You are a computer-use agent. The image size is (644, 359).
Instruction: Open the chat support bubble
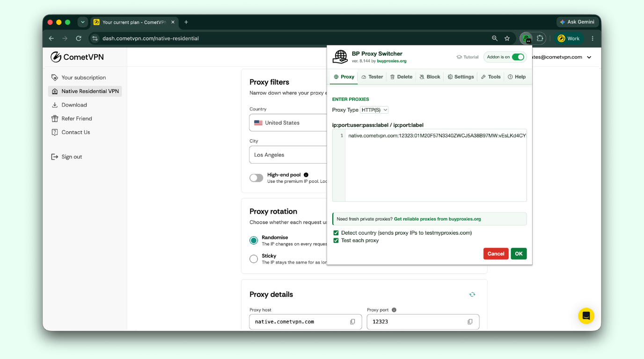click(x=586, y=316)
